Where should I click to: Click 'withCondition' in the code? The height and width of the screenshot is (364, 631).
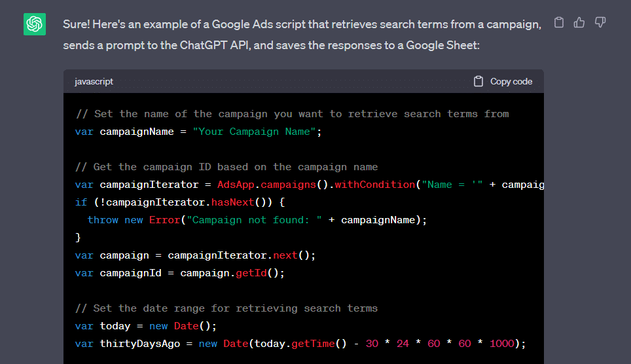click(x=374, y=185)
